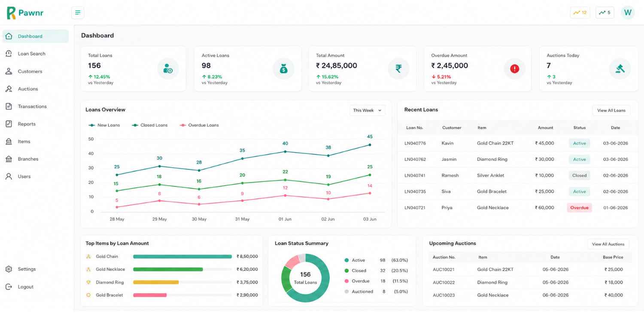The image size is (644, 313).
Task: Click the Settings gear icon
Action: click(x=9, y=269)
